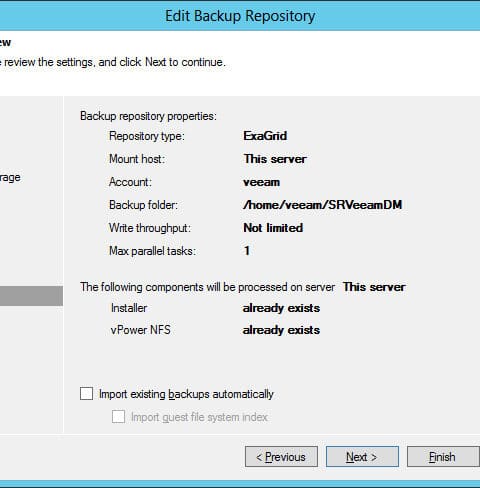Toggle Import guest file system index checkbox
The height and width of the screenshot is (488, 480).
click(x=118, y=417)
